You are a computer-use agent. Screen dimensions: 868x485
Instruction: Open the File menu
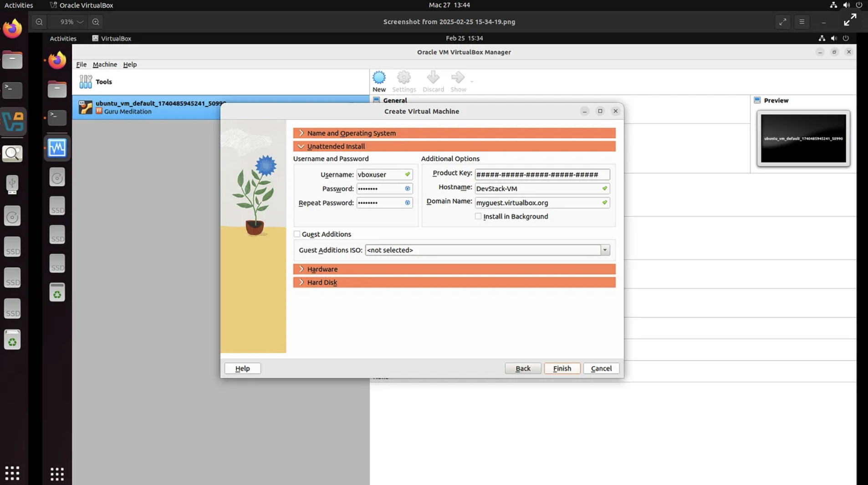(x=81, y=65)
